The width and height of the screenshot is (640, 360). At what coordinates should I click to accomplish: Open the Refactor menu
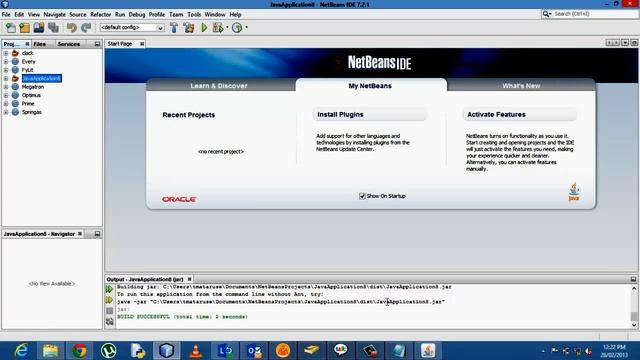click(x=100, y=14)
